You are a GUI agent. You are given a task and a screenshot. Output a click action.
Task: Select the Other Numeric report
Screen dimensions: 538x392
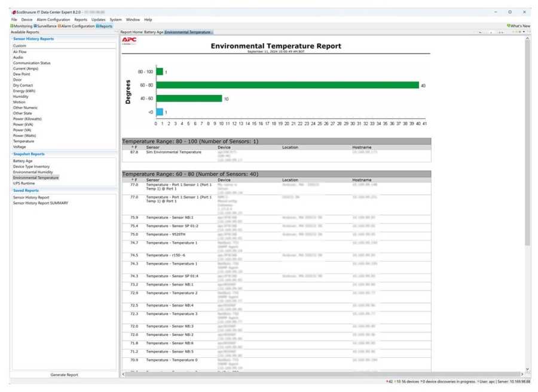pyautogui.click(x=25, y=108)
